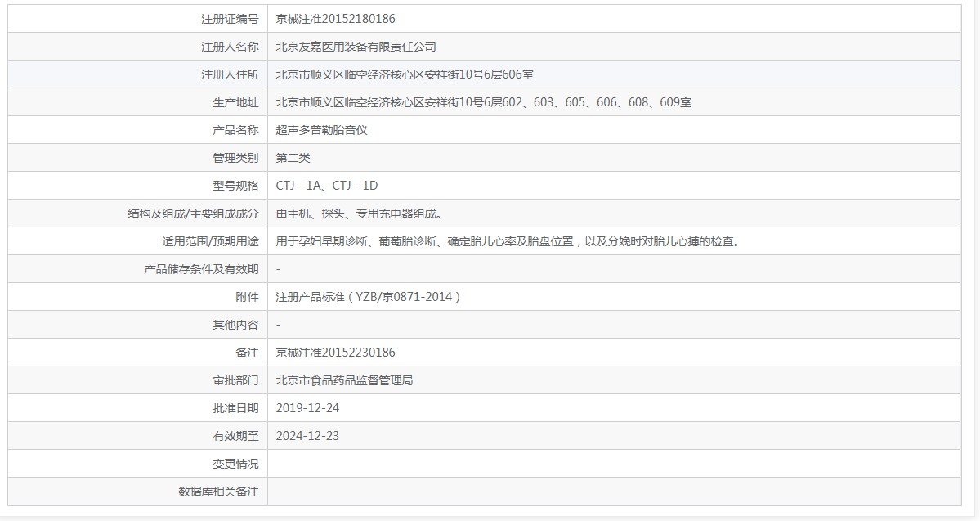Click composition text 由主机、探头、专用充电器组成
Screen dimensions: 980x521
pos(360,214)
